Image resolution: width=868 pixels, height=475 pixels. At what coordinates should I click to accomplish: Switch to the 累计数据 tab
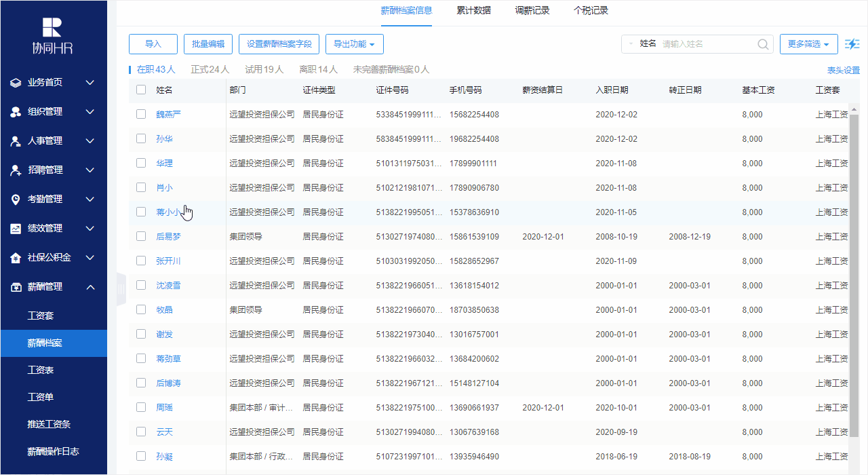(x=473, y=11)
